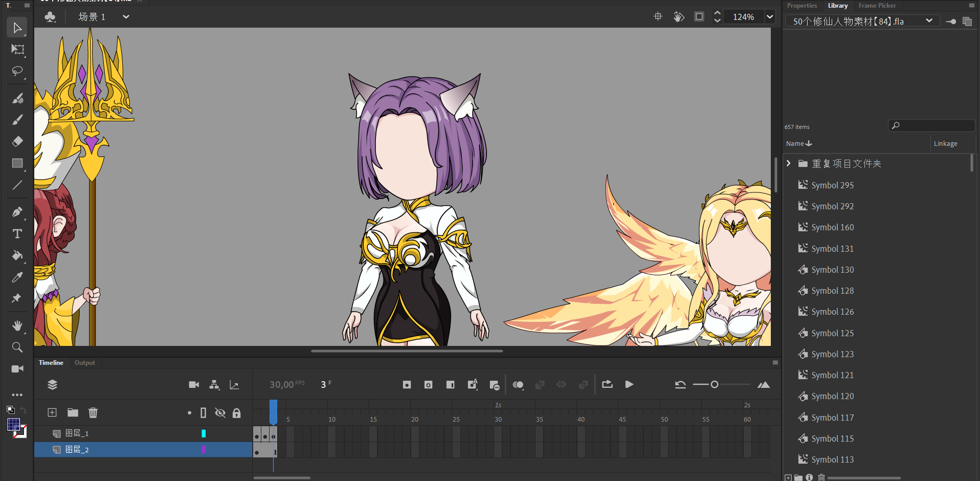Select the Free Transform tool
Viewport: 980px width, 481px height.
point(17,50)
